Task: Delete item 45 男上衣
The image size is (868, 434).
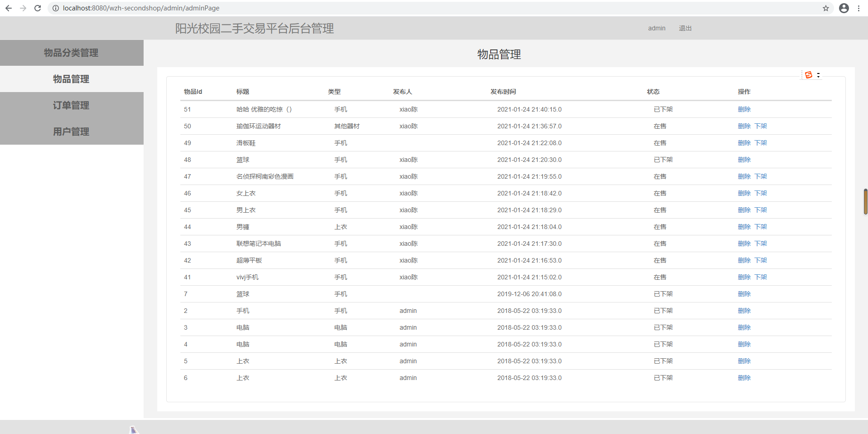Action: click(744, 210)
